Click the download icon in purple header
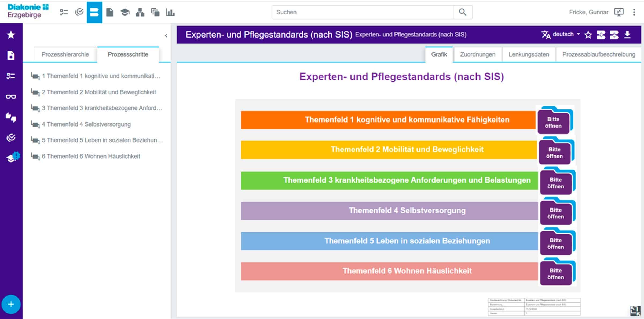644x319 pixels. click(627, 35)
